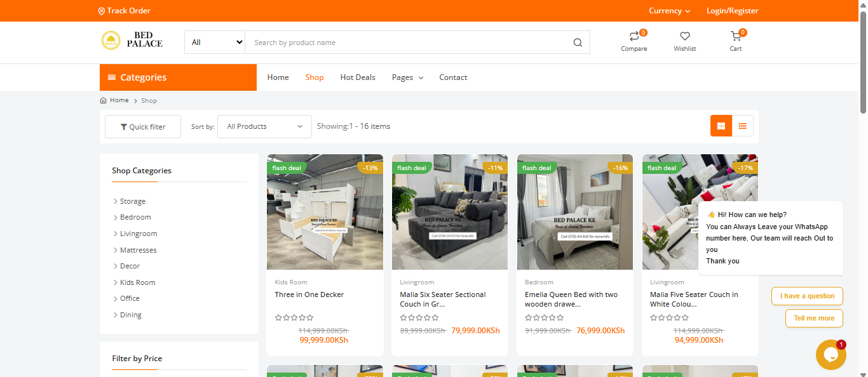
Task: Open the search category 'All' dropdown
Action: pos(215,43)
